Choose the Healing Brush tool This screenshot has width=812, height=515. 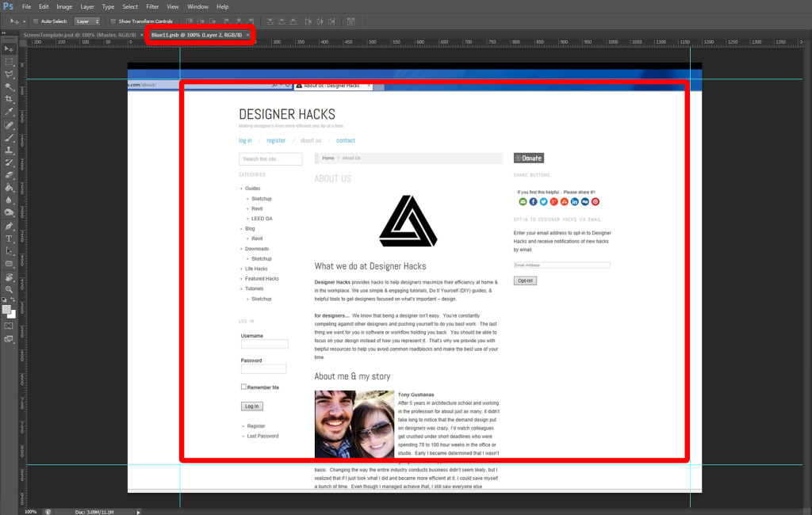[x=9, y=124]
